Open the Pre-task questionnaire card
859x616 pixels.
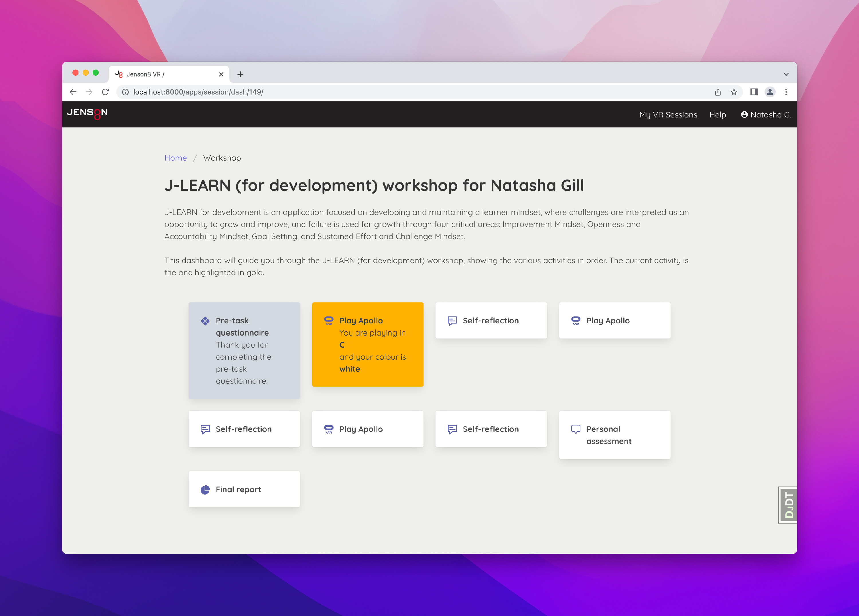(244, 351)
